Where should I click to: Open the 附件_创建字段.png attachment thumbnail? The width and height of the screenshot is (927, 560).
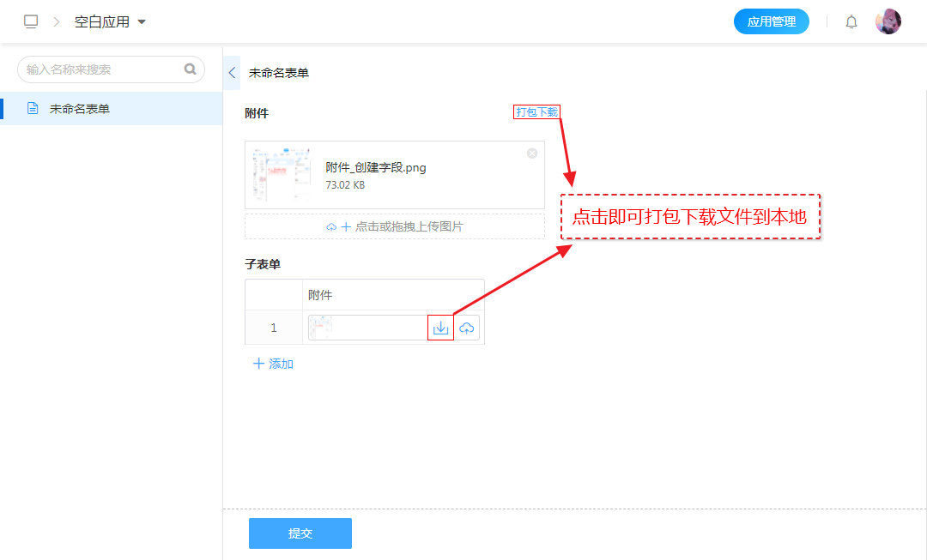coord(282,175)
